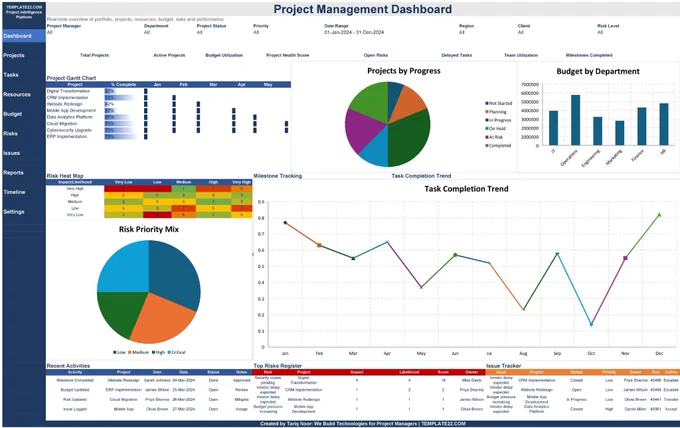
Task: Select the October data point on trend line
Action: [591, 324]
